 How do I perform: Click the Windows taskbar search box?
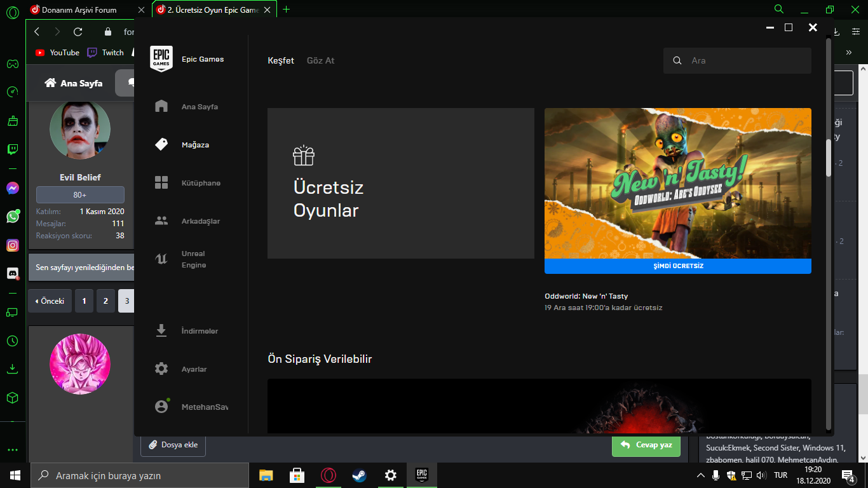coord(139,475)
